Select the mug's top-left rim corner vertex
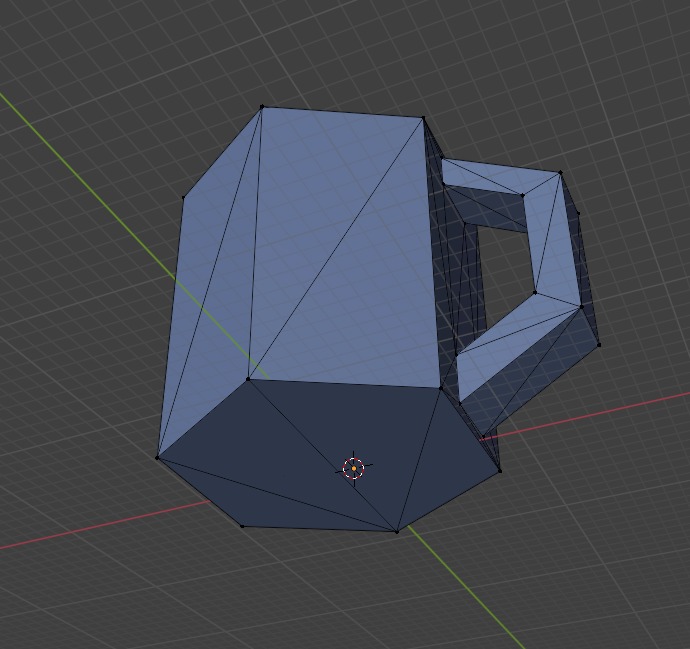 click(x=262, y=106)
